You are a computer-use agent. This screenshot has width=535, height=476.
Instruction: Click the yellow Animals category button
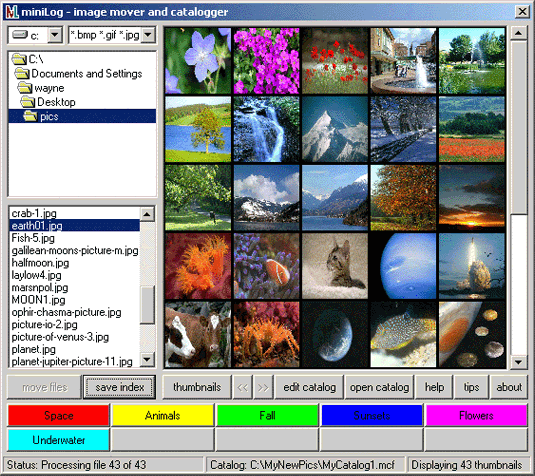point(163,416)
